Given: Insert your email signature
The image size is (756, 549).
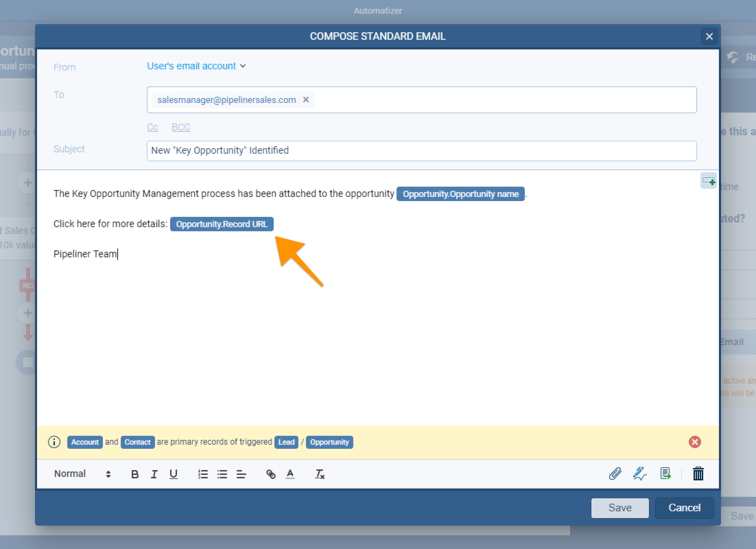Looking at the screenshot, I should [x=639, y=474].
